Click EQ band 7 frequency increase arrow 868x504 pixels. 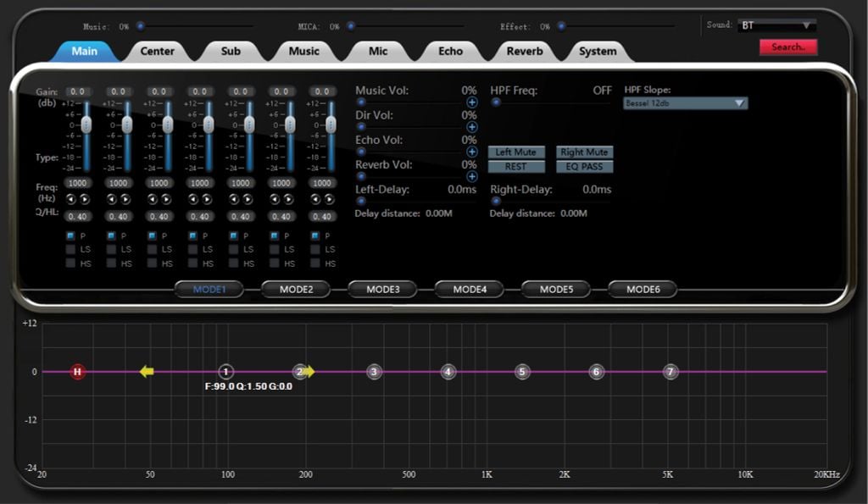coord(329,199)
